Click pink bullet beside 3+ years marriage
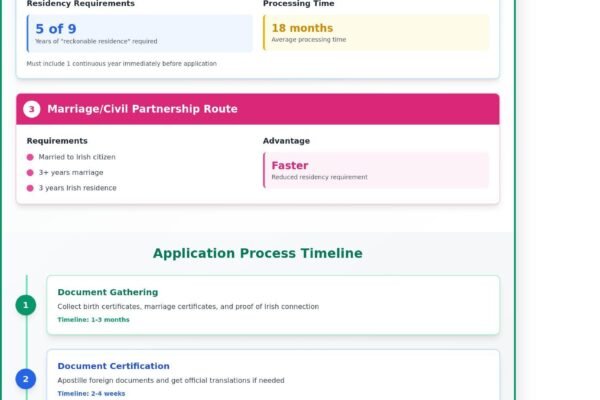Viewport: 600px width, 400px height. (30, 172)
